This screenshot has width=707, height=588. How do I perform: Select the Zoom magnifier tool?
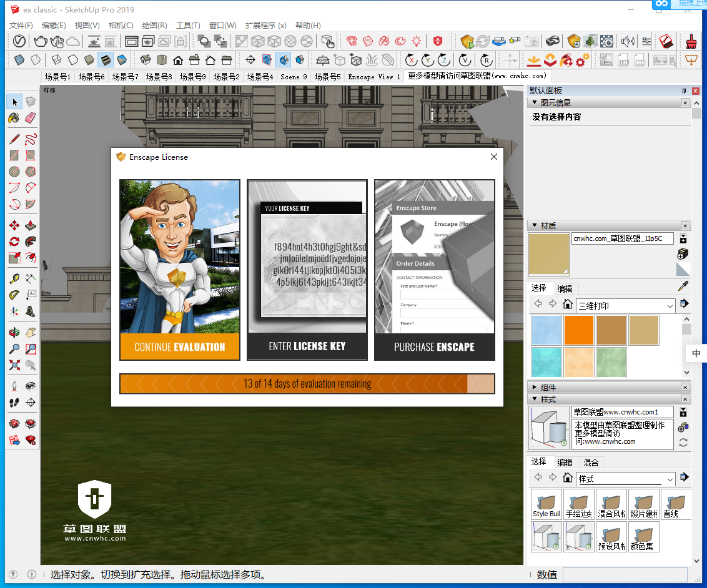[14, 349]
